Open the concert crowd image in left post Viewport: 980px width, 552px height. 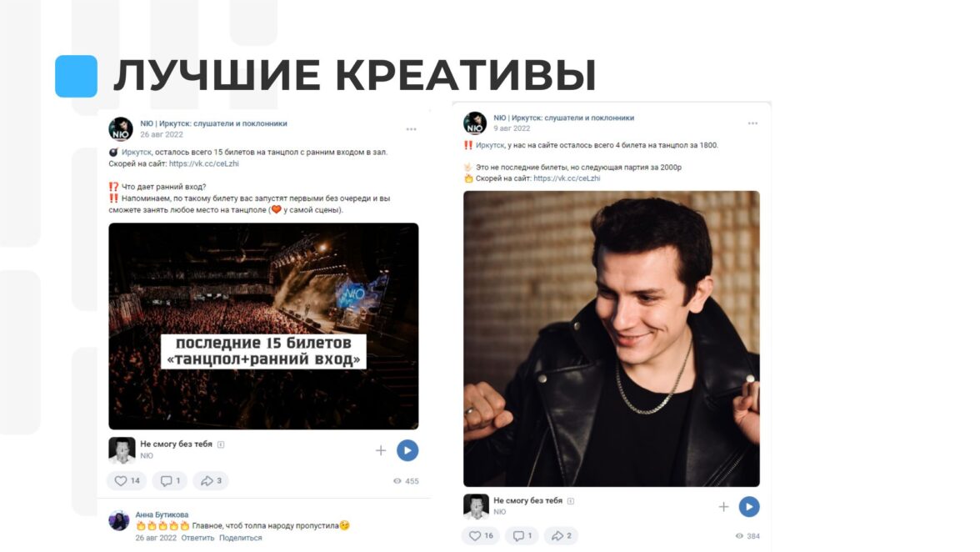click(263, 326)
